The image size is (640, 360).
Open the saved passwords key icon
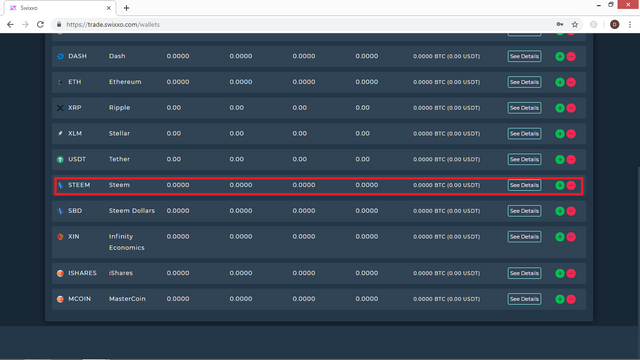coord(560,24)
